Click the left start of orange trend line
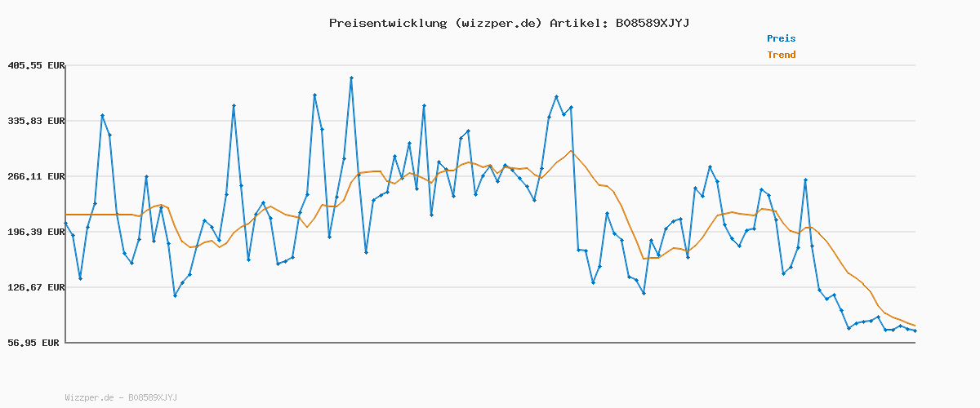This screenshot has width=980, height=408. click(66, 215)
